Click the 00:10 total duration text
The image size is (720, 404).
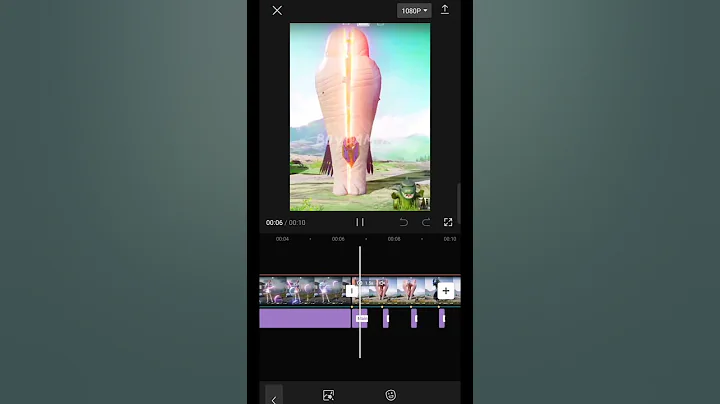pyautogui.click(x=297, y=223)
